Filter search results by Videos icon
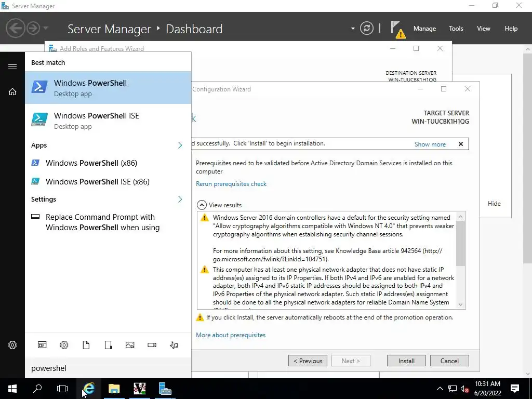 click(152, 345)
